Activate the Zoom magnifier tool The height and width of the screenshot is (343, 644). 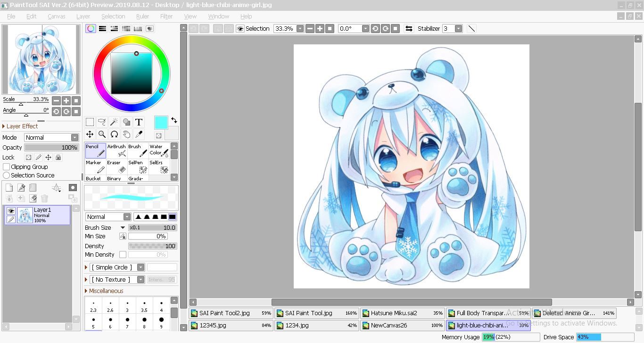coord(102,134)
